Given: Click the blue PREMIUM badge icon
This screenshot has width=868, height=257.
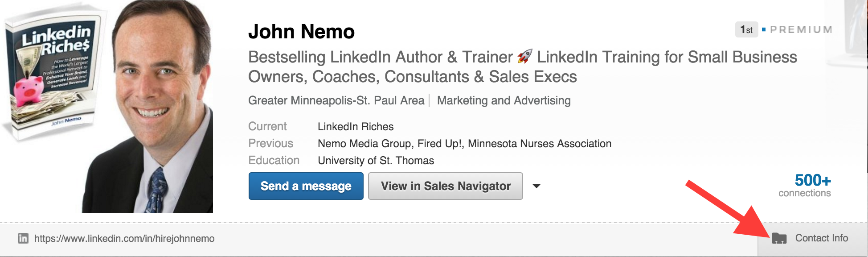Looking at the screenshot, I should 763,29.
